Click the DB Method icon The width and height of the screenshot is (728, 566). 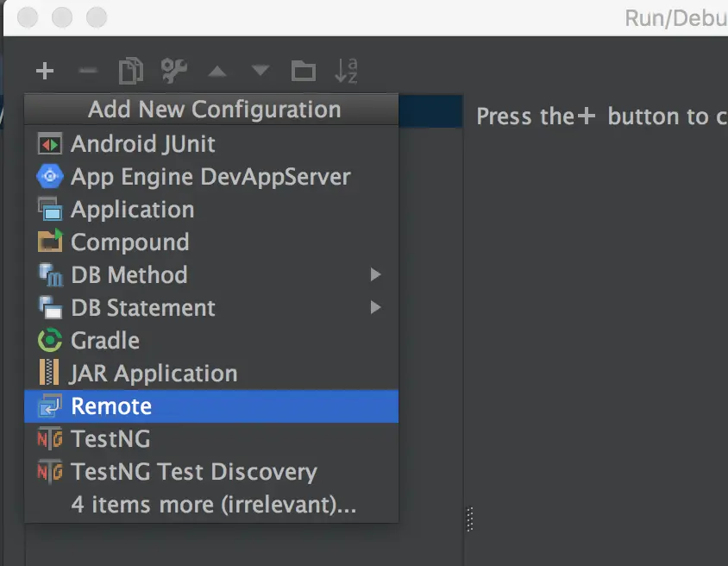pos(51,275)
